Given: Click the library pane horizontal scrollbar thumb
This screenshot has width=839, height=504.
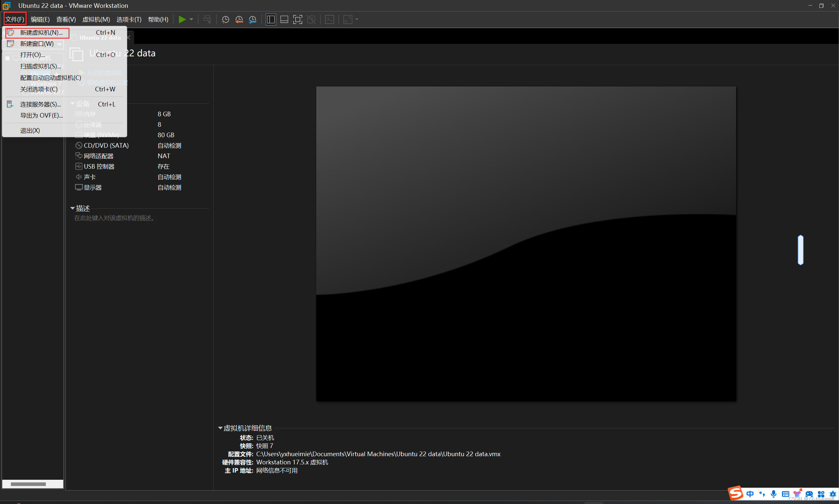Looking at the screenshot, I should pos(28,484).
